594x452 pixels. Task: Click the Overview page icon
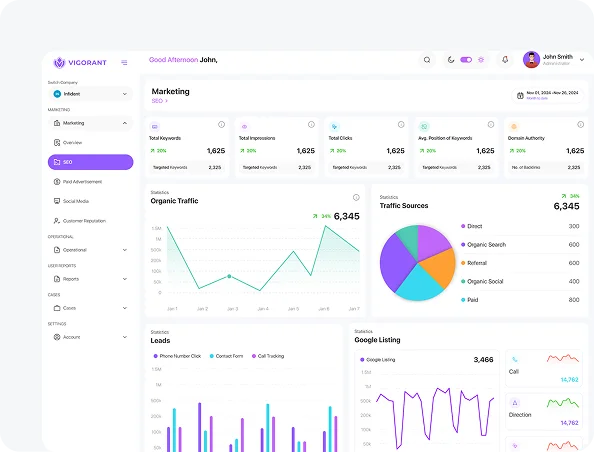pos(57,143)
